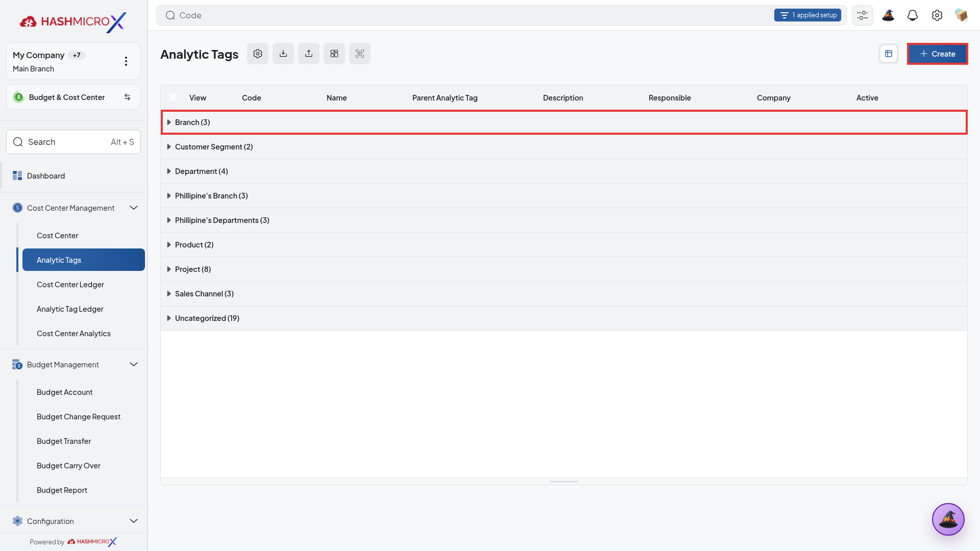980x551 pixels.
Task: Click the upload icon in the toolbar
Action: 309,54
